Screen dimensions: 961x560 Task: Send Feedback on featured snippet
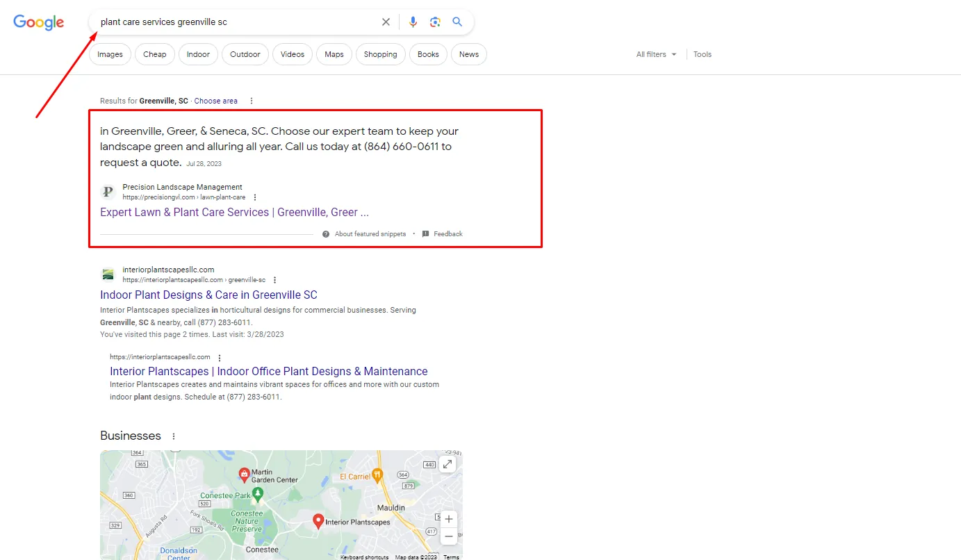[x=447, y=234]
